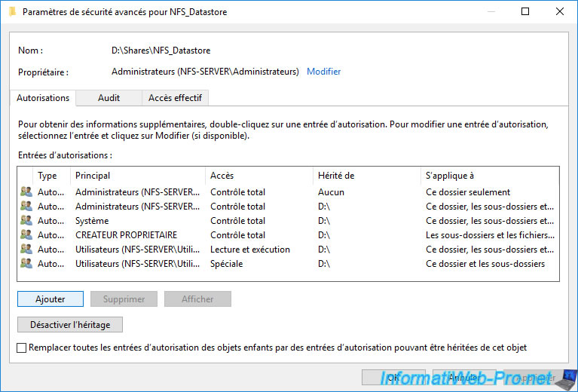Click the user group icon of the first Administrateurs entry
The image size is (578, 392).
[26, 192]
